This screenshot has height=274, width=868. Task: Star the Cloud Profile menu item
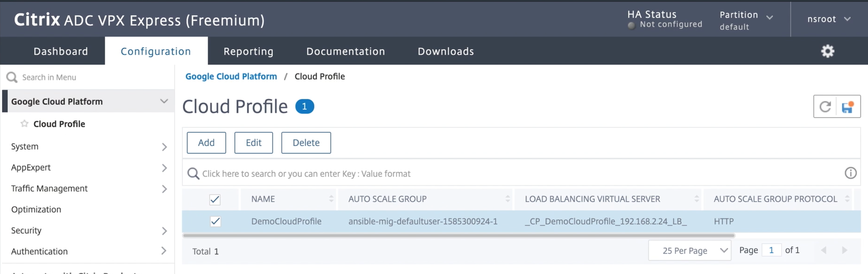[24, 123]
